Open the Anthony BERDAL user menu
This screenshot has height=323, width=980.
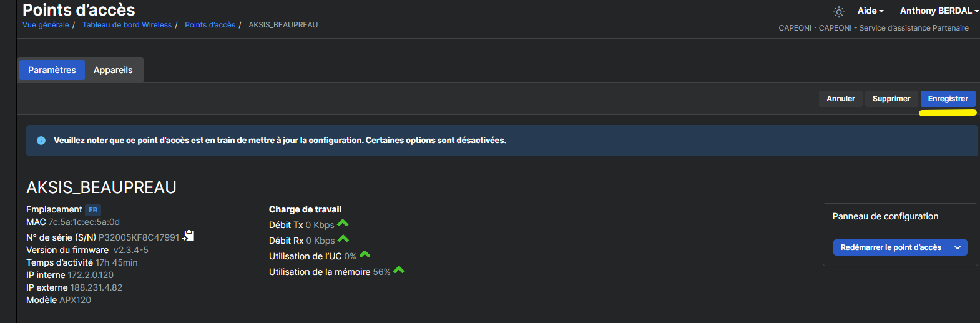point(939,11)
